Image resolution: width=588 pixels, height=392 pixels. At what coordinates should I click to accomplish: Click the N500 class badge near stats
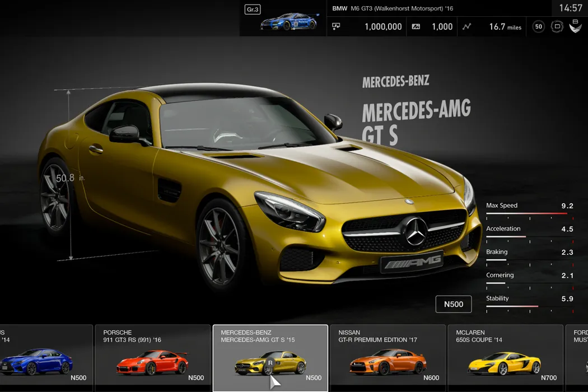[453, 304]
